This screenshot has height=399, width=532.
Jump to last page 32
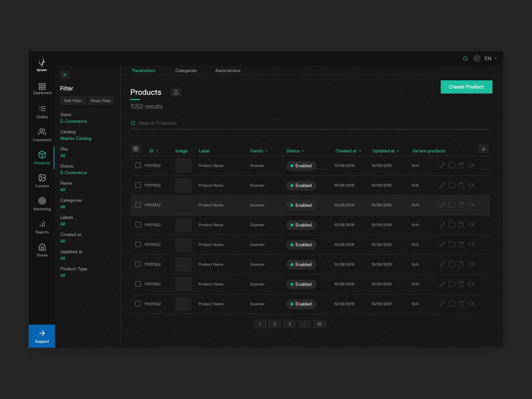[x=319, y=324]
